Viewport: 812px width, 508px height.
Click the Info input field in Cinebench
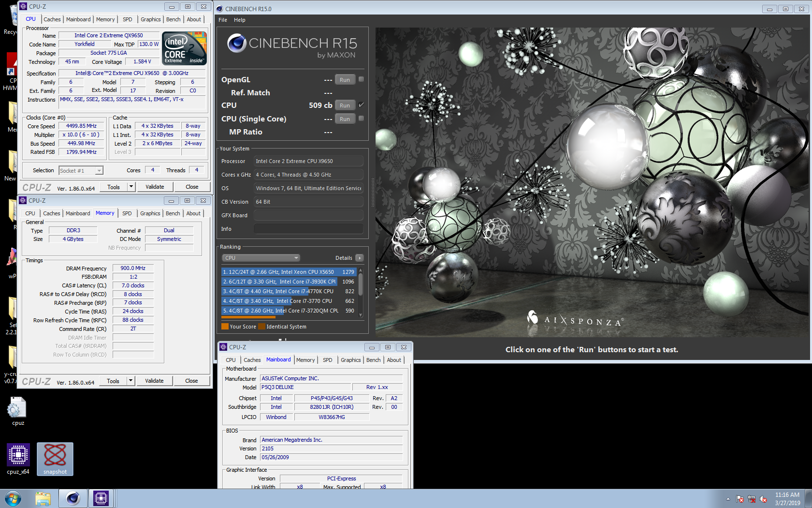point(308,229)
